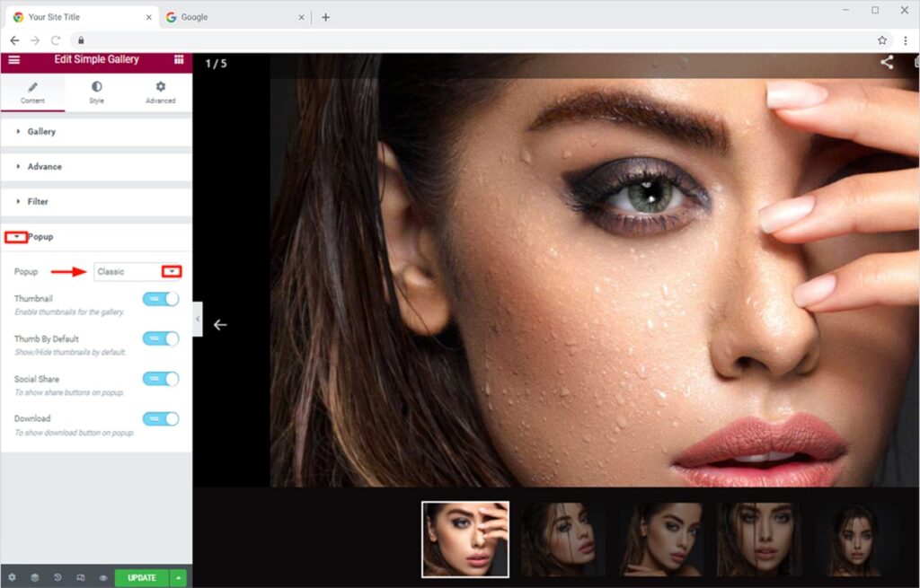The image size is (920, 588).
Task: Open the Elementor hamburger menu
Action: tap(13, 60)
